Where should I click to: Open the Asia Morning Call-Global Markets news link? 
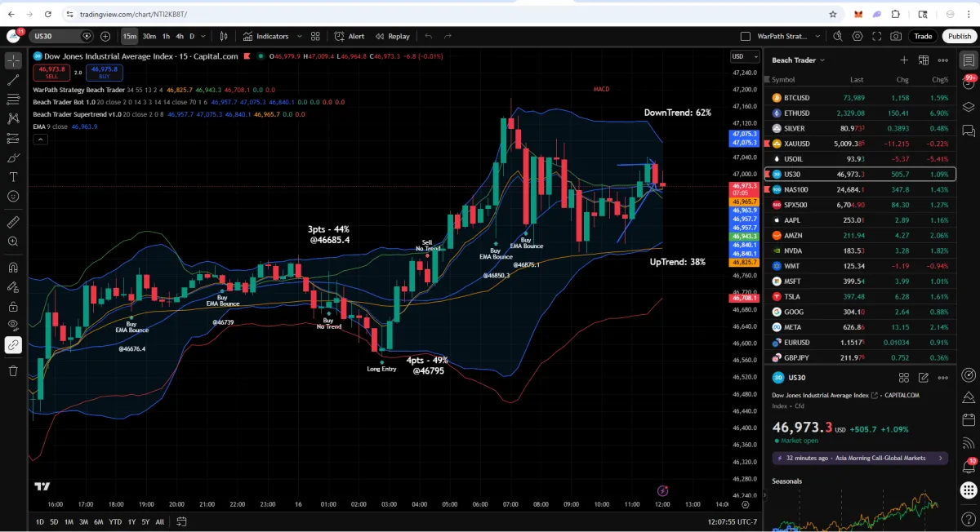tap(860, 458)
